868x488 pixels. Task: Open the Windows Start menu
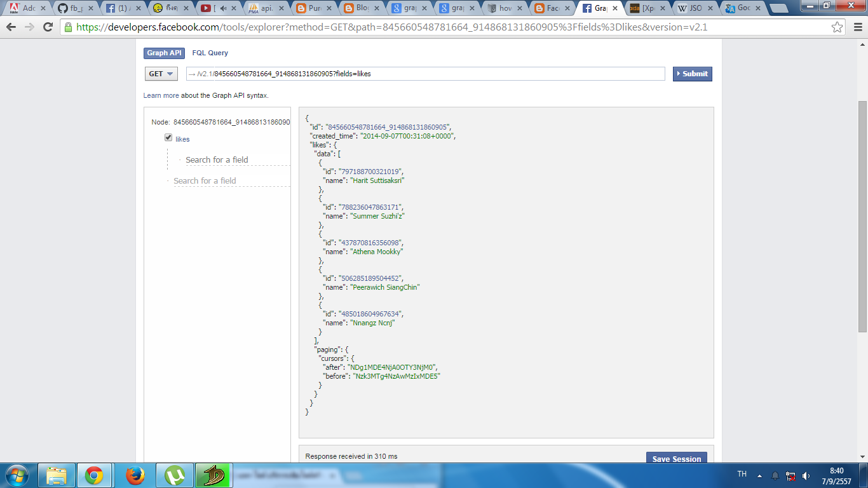[17, 475]
